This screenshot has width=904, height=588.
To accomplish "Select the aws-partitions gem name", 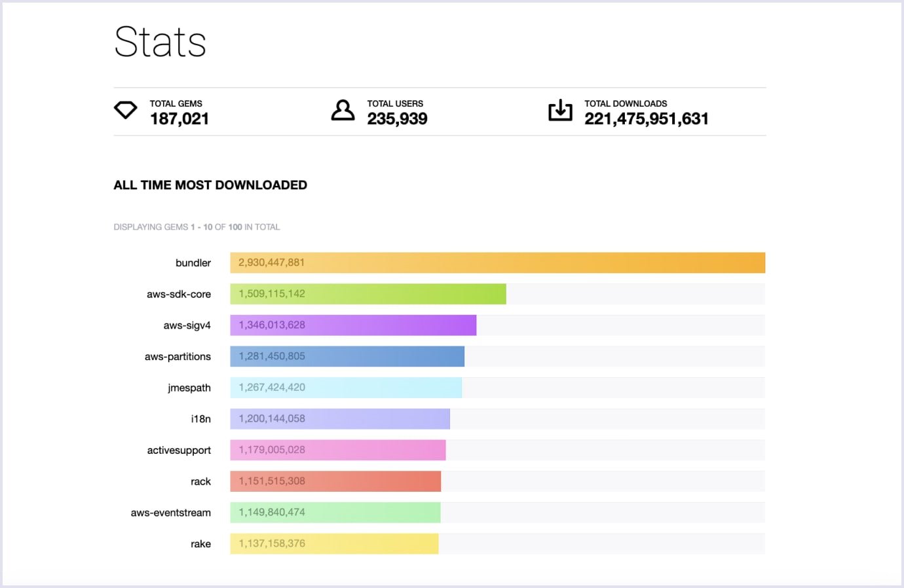I will (x=178, y=357).
